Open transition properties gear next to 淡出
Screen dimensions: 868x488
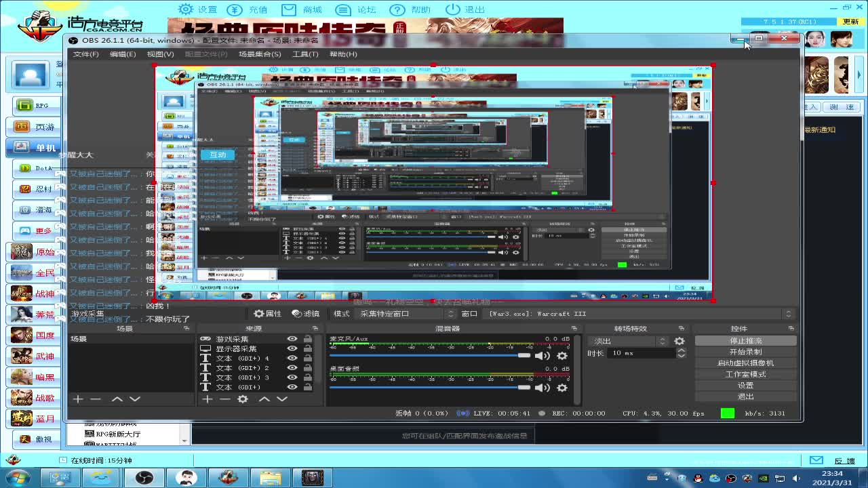click(x=679, y=341)
